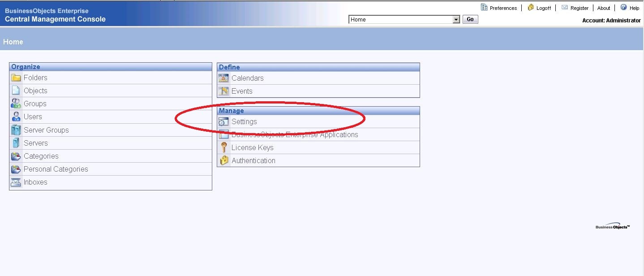The height and width of the screenshot is (276, 644).
Task: Click the Calendars icon under Define
Action: [224, 78]
